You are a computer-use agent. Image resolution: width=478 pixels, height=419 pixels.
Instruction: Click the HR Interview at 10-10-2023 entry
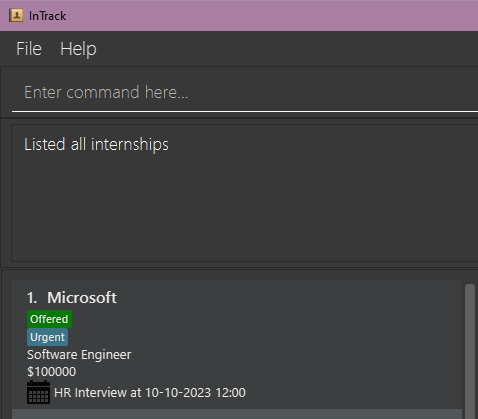pyautogui.click(x=150, y=393)
